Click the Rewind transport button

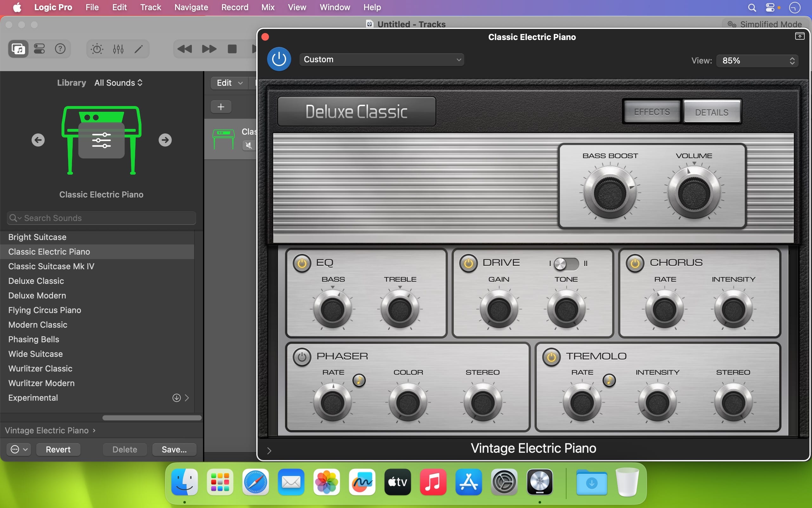pyautogui.click(x=185, y=49)
